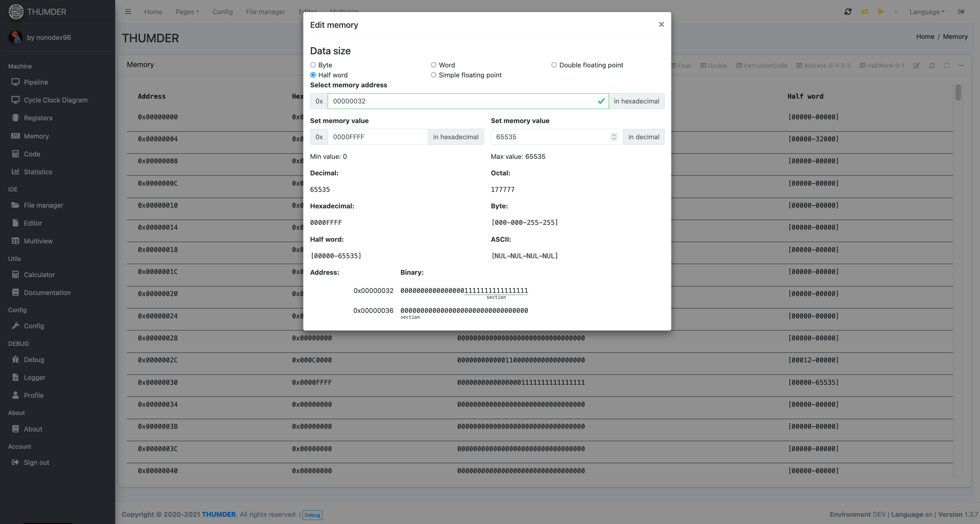This screenshot has height=524, width=980.
Task: Open File manager in top navbar
Action: point(265,11)
